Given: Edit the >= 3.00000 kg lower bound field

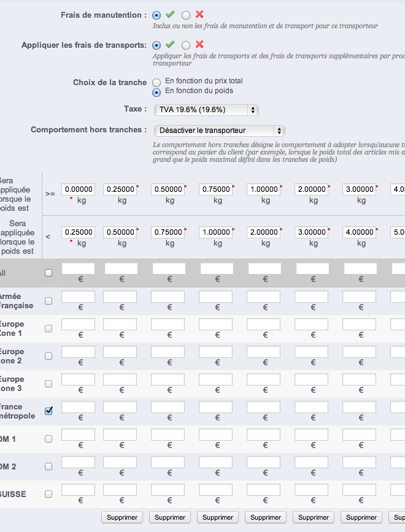Looking at the screenshot, I should pyautogui.click(x=360, y=189).
